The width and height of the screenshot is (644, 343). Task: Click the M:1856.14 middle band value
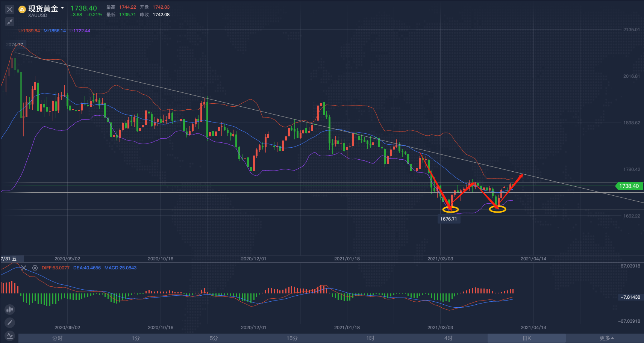55,31
